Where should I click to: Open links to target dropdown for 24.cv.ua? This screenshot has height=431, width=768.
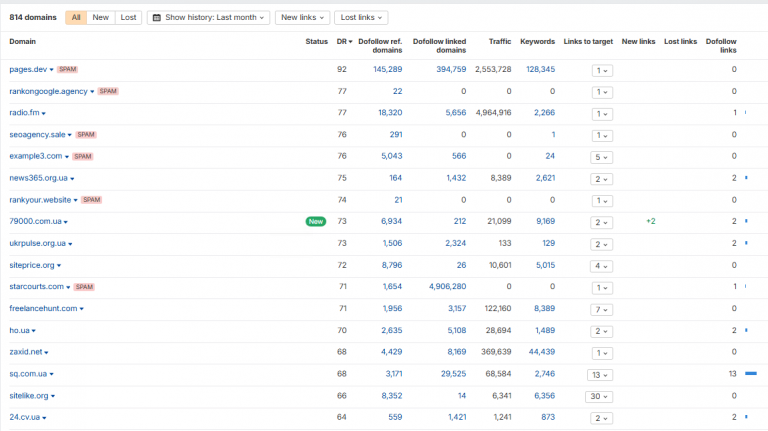pos(601,418)
